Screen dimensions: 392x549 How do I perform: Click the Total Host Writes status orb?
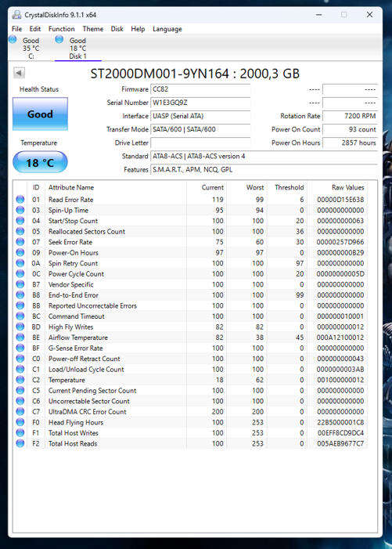point(20,433)
